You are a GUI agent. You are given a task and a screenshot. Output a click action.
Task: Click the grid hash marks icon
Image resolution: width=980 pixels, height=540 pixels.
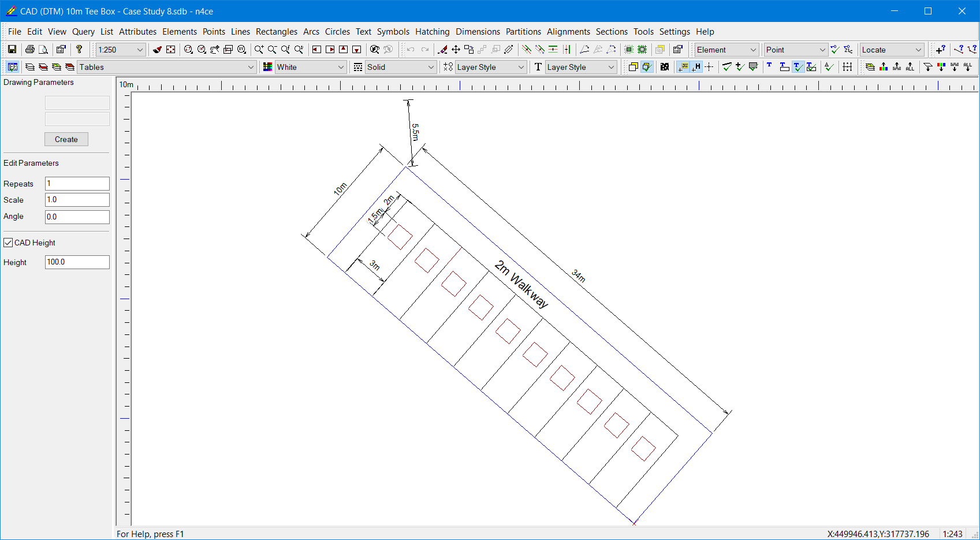point(847,67)
